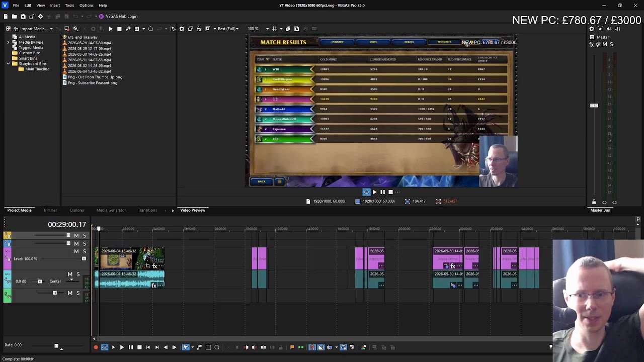Save the project with the disk icon

click(x=23, y=17)
